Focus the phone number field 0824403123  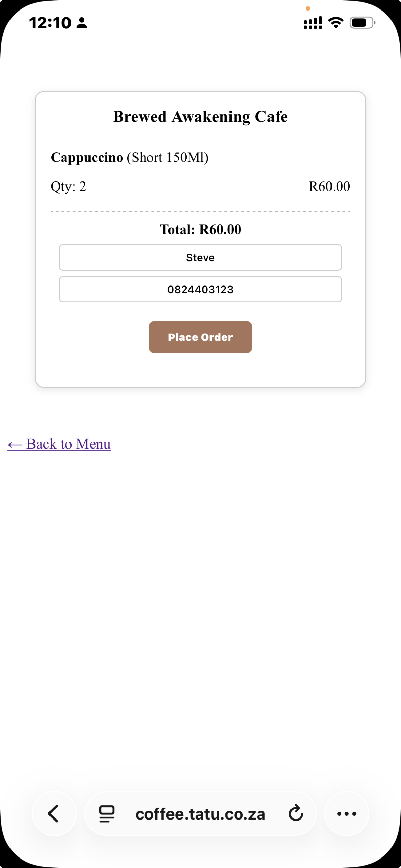tap(200, 289)
